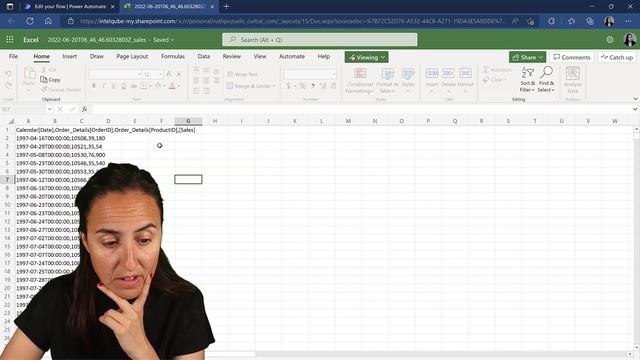Toggle Wrap Text
The image size is (640, 360).
coord(242,74)
